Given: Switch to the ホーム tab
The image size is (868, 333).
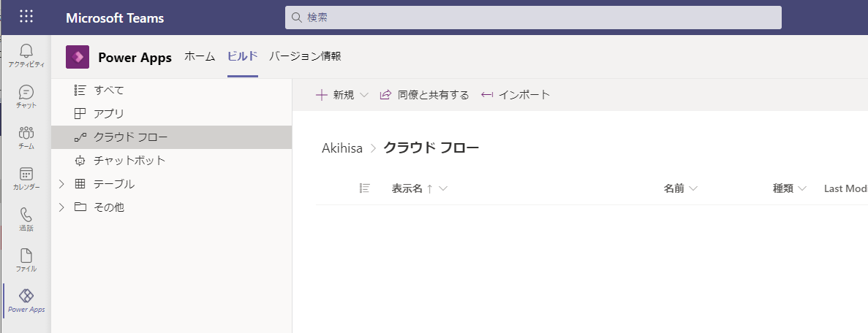Looking at the screenshot, I should pyautogui.click(x=200, y=56).
